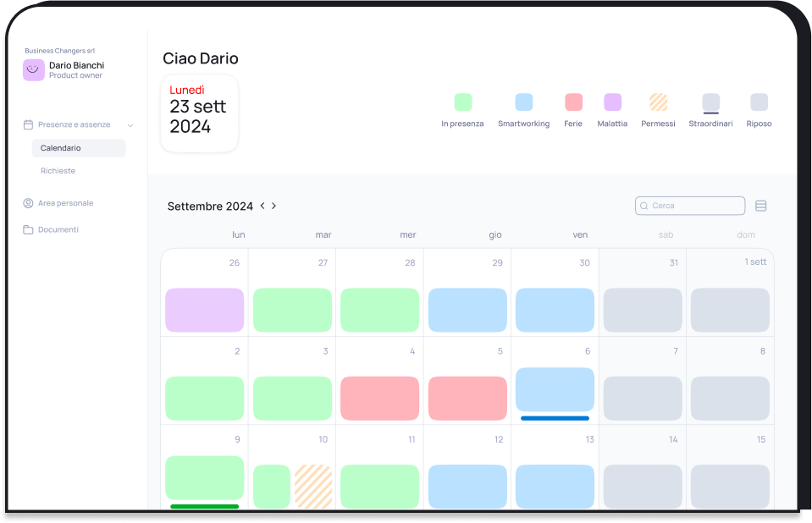Open Calendario in the sidebar
Viewport: 812px width, 523px height.
(61, 148)
